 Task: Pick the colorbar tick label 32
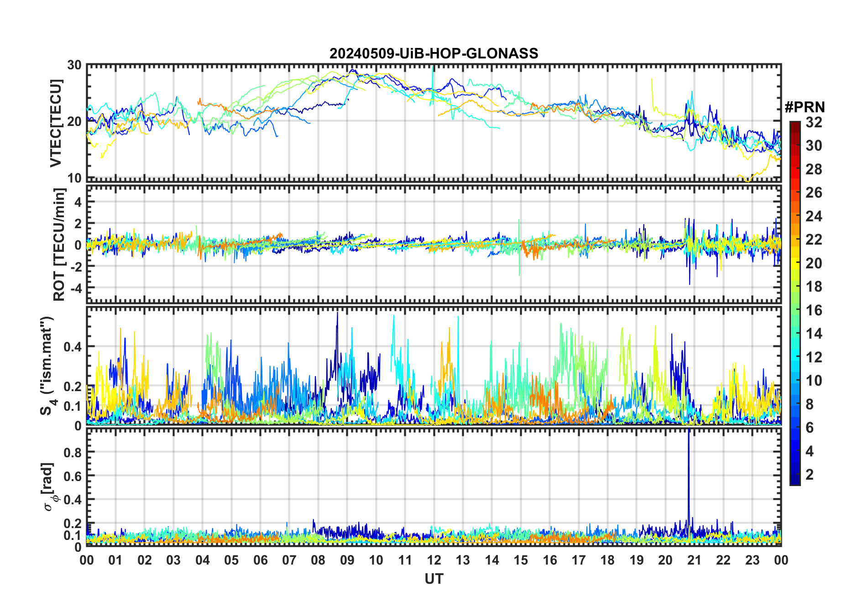click(x=814, y=122)
